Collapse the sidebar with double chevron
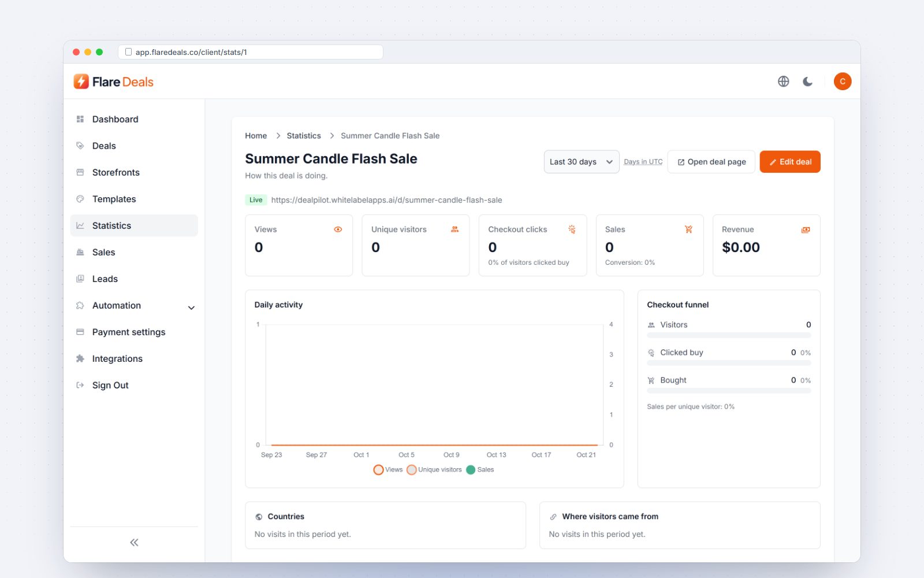Viewport: 924px width, 578px height. (134, 542)
